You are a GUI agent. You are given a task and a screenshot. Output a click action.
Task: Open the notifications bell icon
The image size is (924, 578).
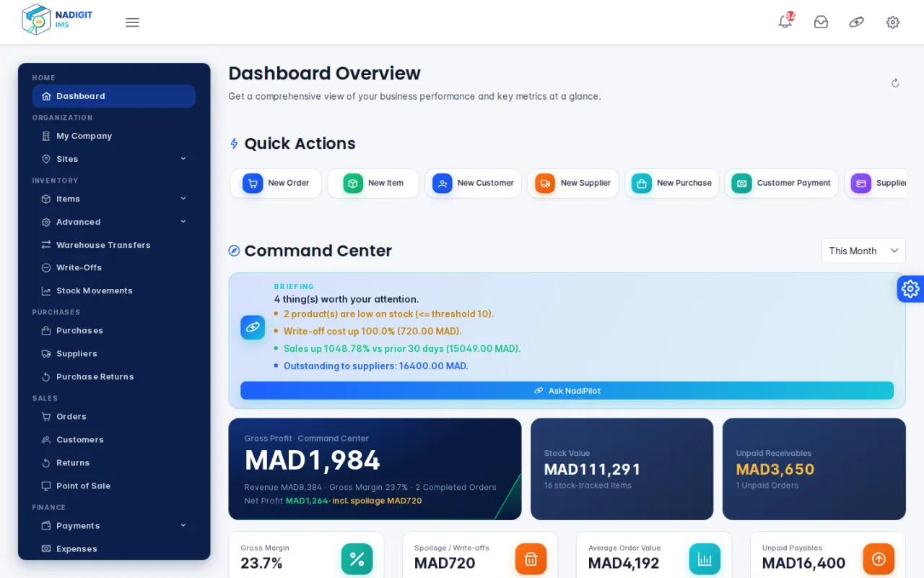785,22
